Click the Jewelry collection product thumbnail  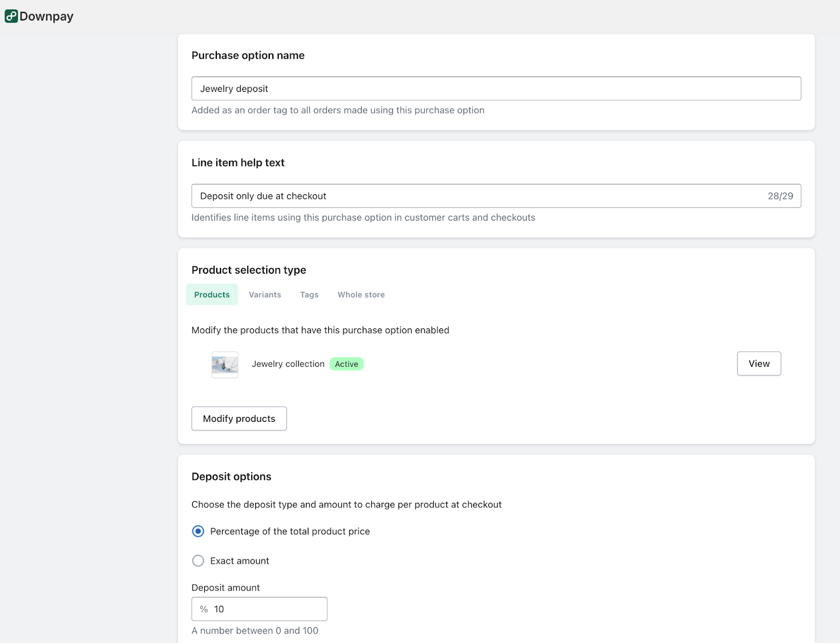(225, 365)
